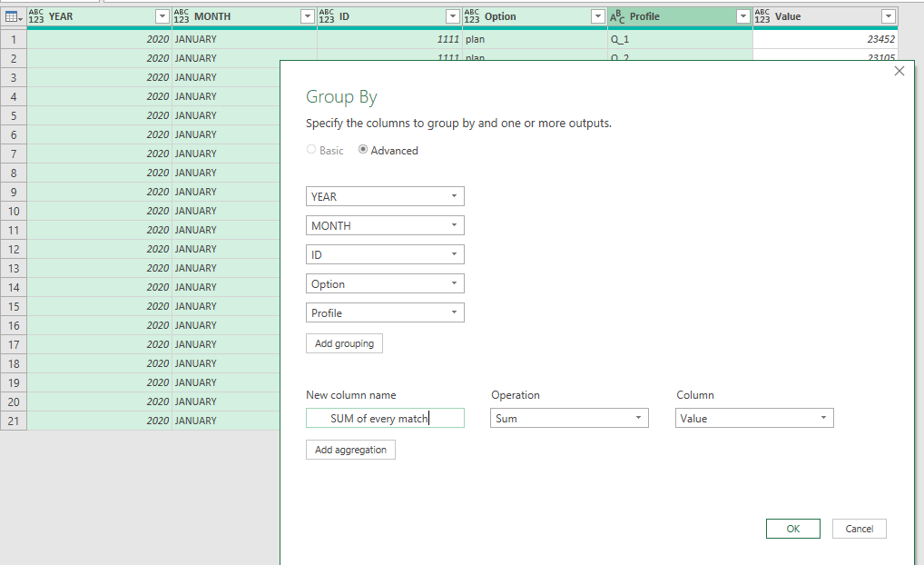This screenshot has height=565, width=924.
Task: Open the MONTH grouping dropdown
Action: pyautogui.click(x=385, y=225)
